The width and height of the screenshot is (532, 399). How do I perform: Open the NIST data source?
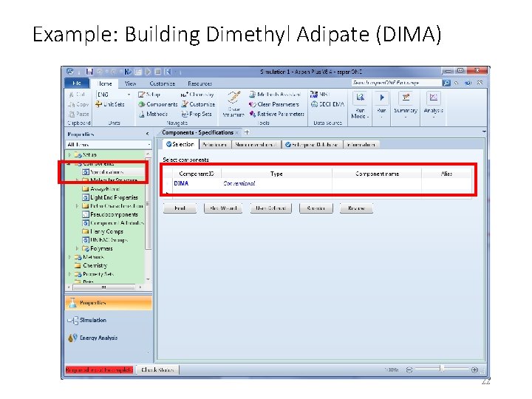click(320, 95)
